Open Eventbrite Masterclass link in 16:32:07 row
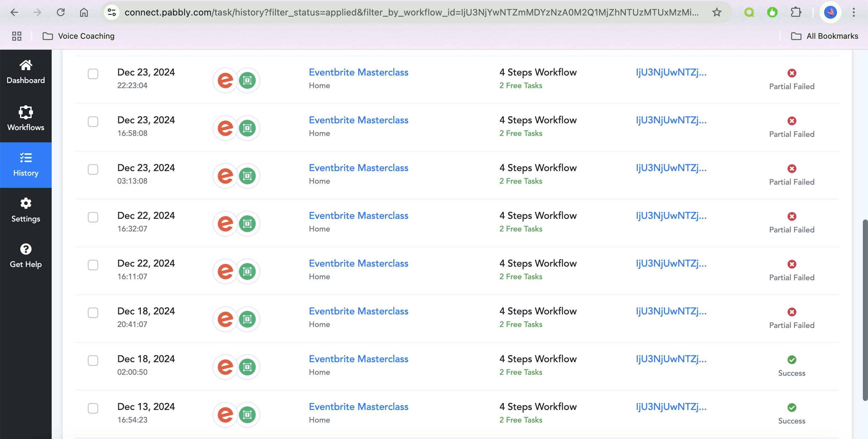Image resolution: width=868 pixels, height=439 pixels. pos(358,216)
